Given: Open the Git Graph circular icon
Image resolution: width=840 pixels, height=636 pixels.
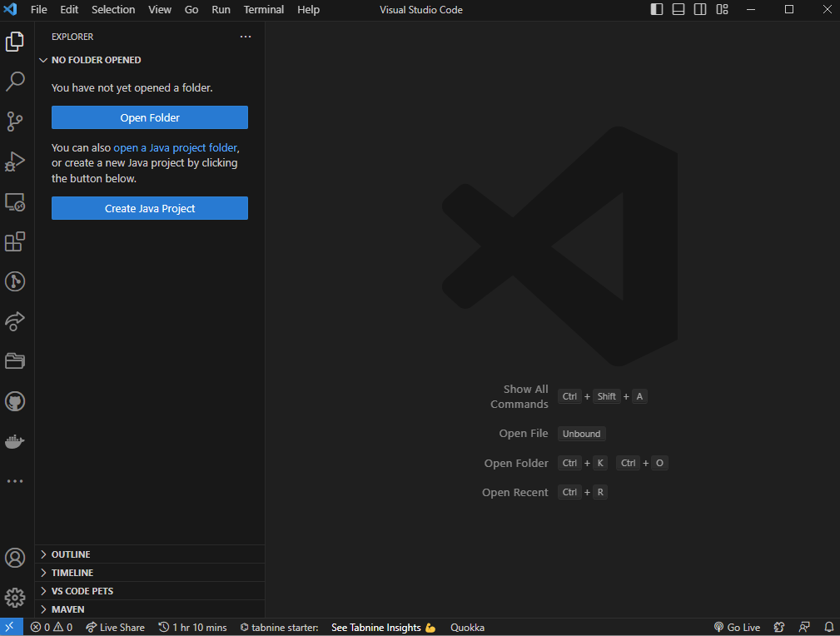Looking at the screenshot, I should [x=15, y=281].
